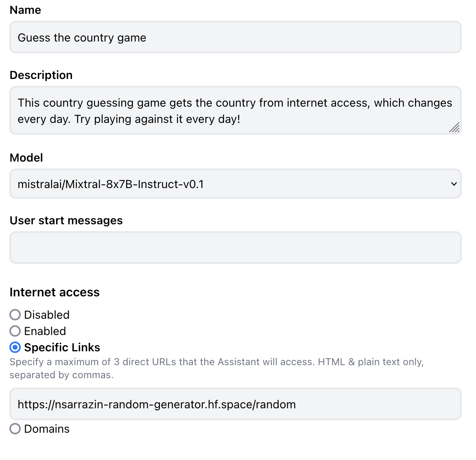Click the "Description" field label
Viewport: 476px width, 460px height.
[41, 75]
